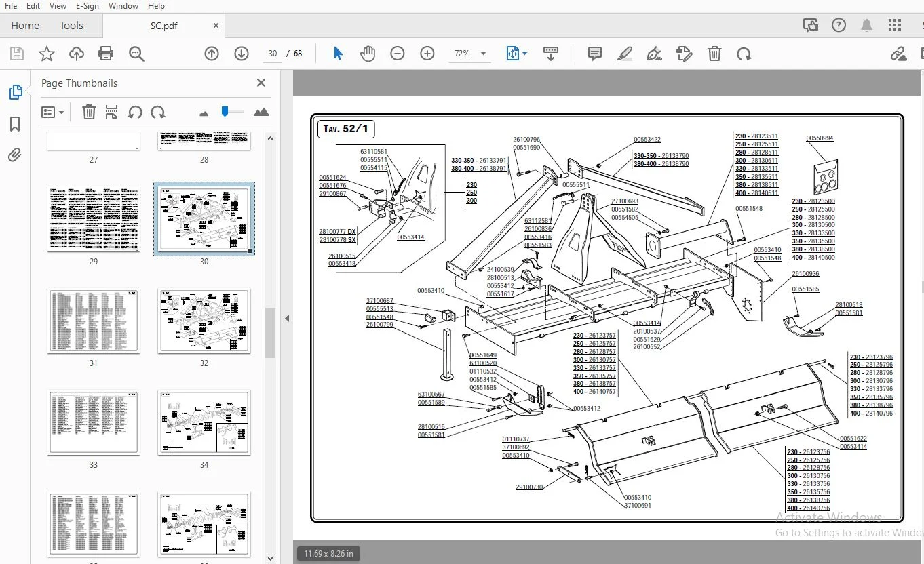Rotate selected thumbnail clockwise

coord(158,112)
